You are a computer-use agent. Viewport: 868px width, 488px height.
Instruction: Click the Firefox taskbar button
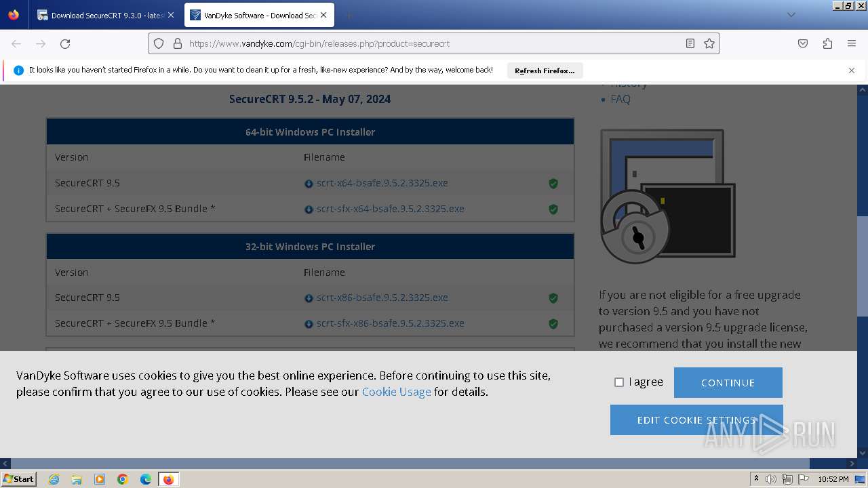click(x=168, y=479)
